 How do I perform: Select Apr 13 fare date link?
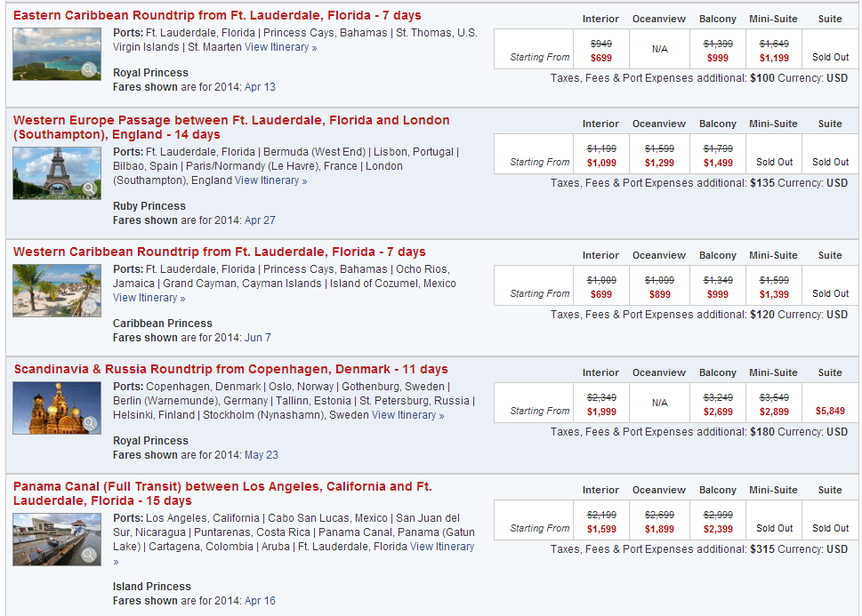(260, 87)
